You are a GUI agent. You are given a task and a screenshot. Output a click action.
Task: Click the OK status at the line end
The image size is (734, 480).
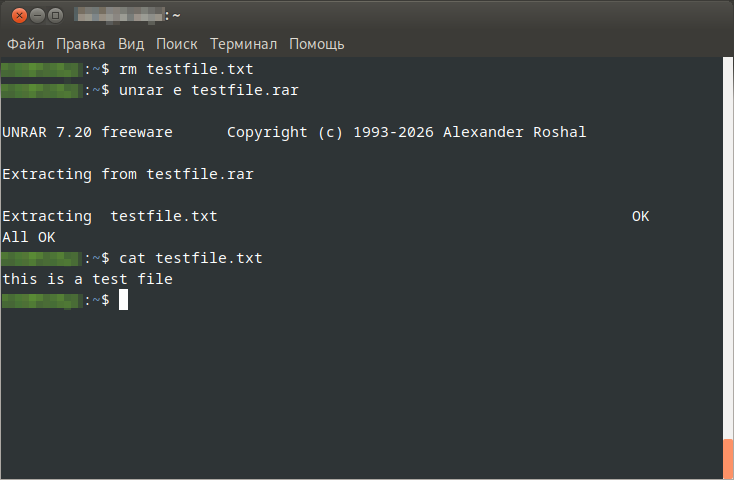tap(641, 216)
